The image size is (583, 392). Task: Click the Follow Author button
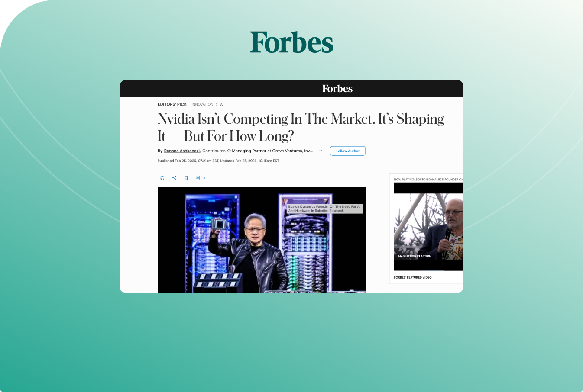(x=348, y=151)
